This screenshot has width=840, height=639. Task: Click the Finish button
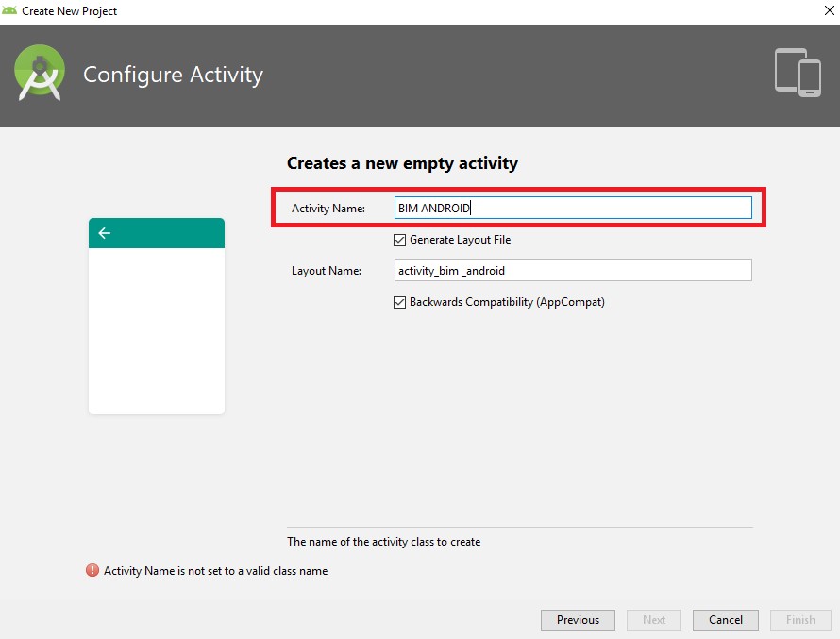[800, 620]
